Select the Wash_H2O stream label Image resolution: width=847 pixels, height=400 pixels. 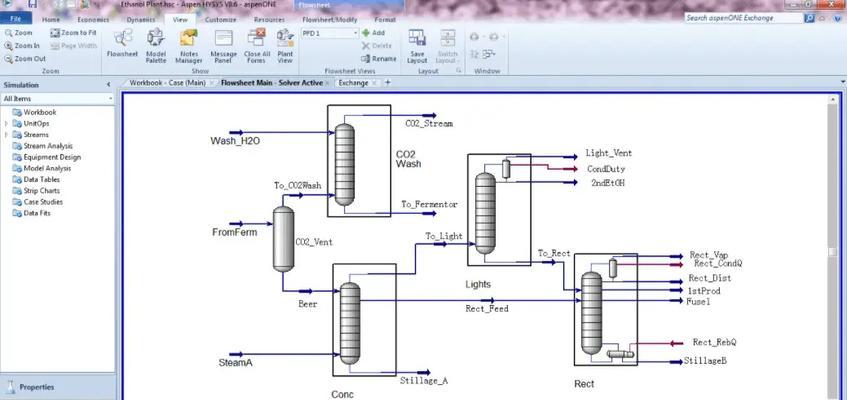(x=235, y=142)
